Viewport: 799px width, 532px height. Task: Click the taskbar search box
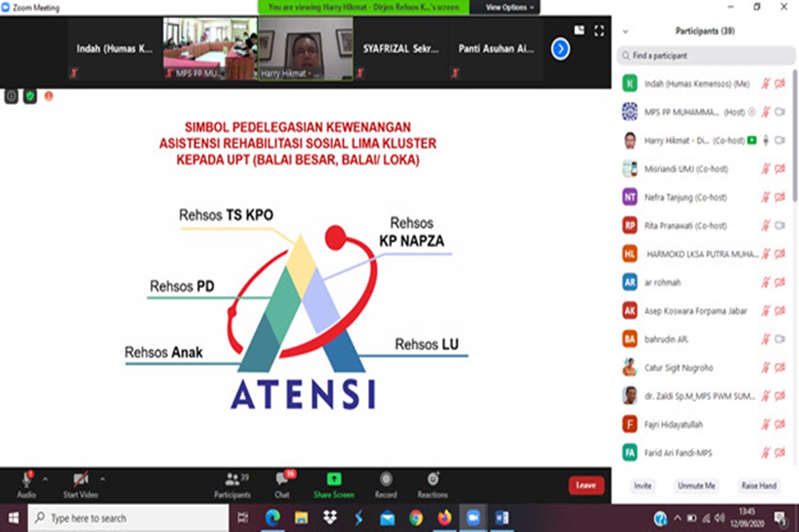128,518
